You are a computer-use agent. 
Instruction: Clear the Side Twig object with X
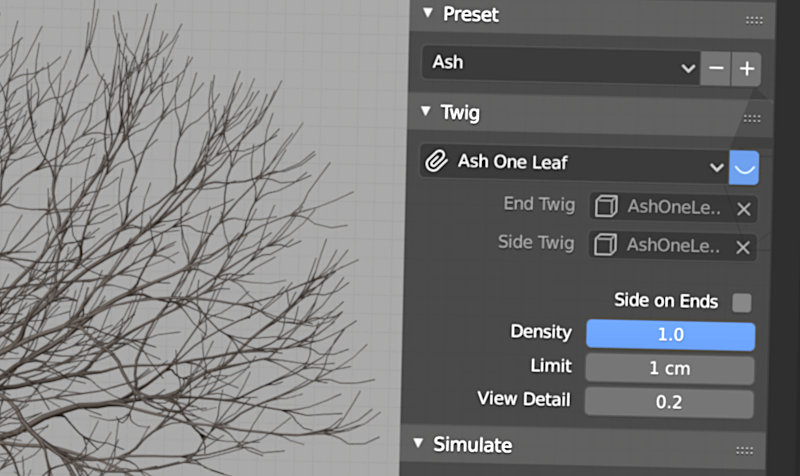[x=743, y=247]
